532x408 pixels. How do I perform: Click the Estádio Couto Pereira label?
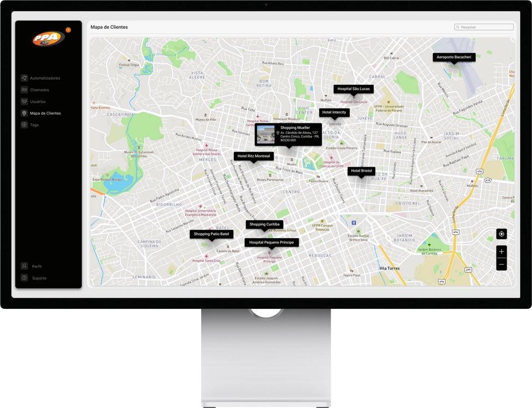pos(341,148)
